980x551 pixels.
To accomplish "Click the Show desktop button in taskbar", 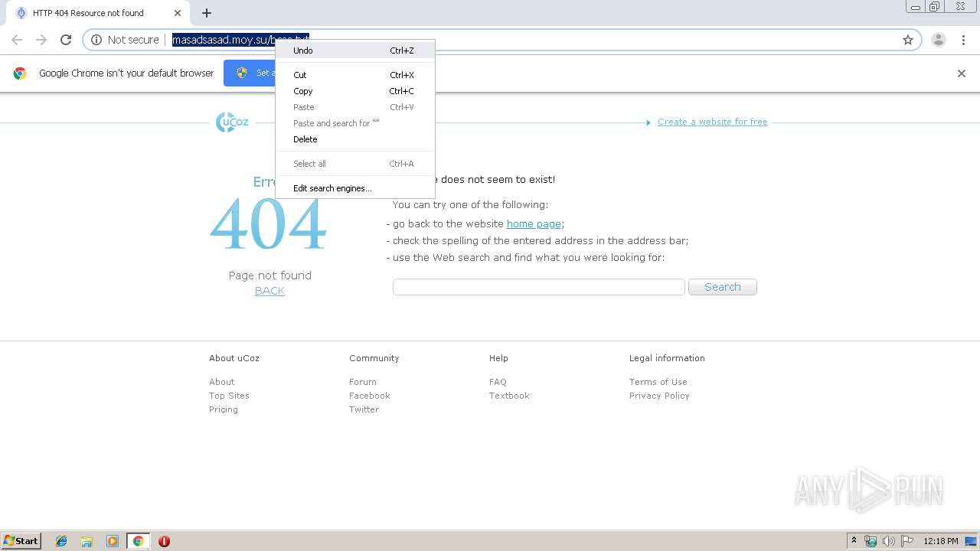I will (972, 541).
